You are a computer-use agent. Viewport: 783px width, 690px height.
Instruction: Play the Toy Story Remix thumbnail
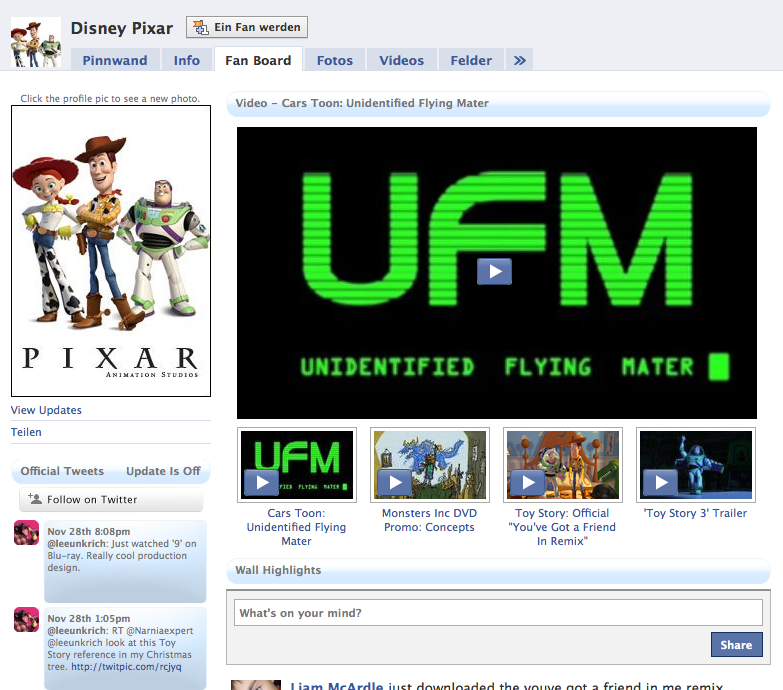tap(529, 483)
